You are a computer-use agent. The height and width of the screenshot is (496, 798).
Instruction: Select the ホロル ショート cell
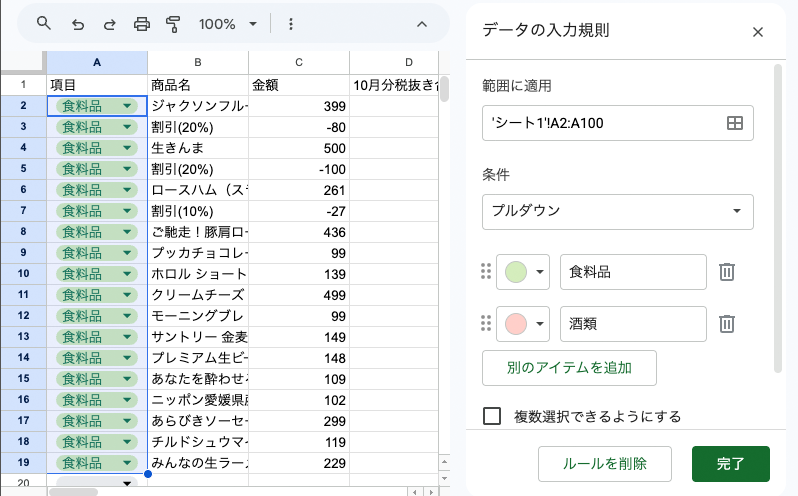[197, 274]
